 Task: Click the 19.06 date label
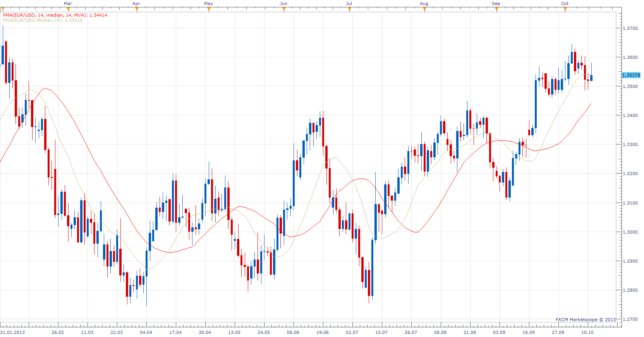[x=323, y=332]
